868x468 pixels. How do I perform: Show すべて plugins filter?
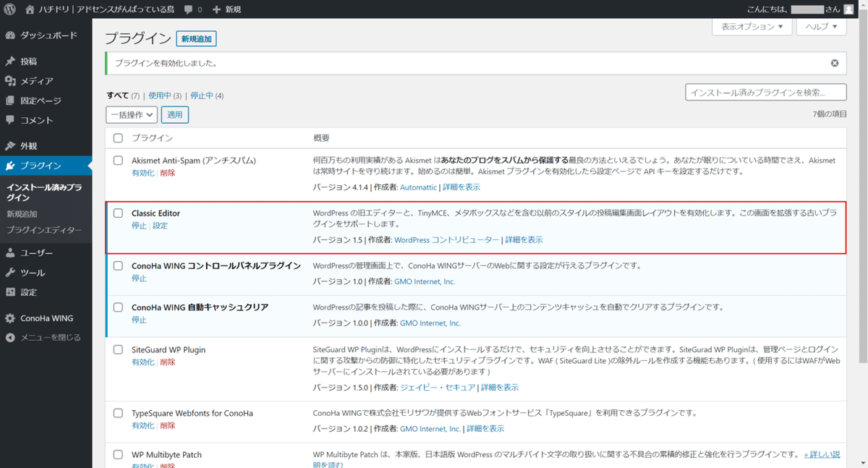[117, 95]
